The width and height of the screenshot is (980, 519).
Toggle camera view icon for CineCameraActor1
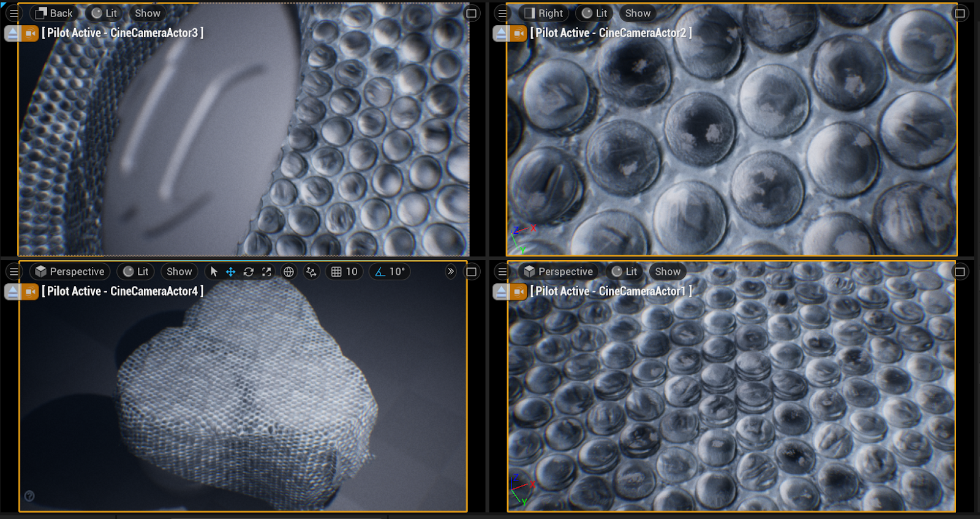(x=519, y=291)
